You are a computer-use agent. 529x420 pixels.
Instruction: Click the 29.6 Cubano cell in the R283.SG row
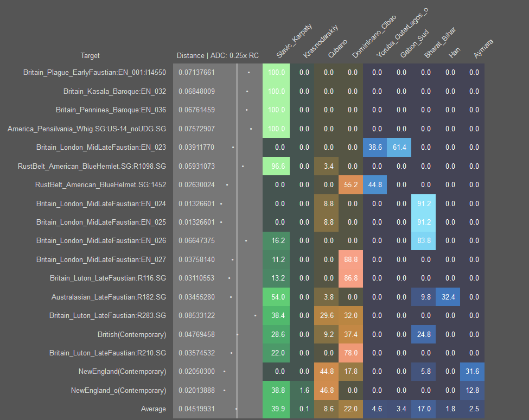pos(327,316)
